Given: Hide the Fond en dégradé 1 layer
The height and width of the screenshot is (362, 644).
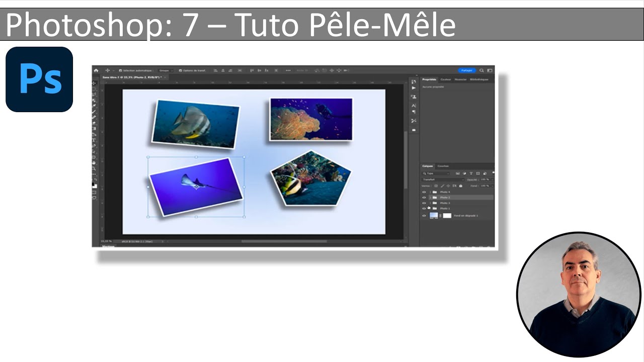Looking at the screenshot, I should click(424, 216).
